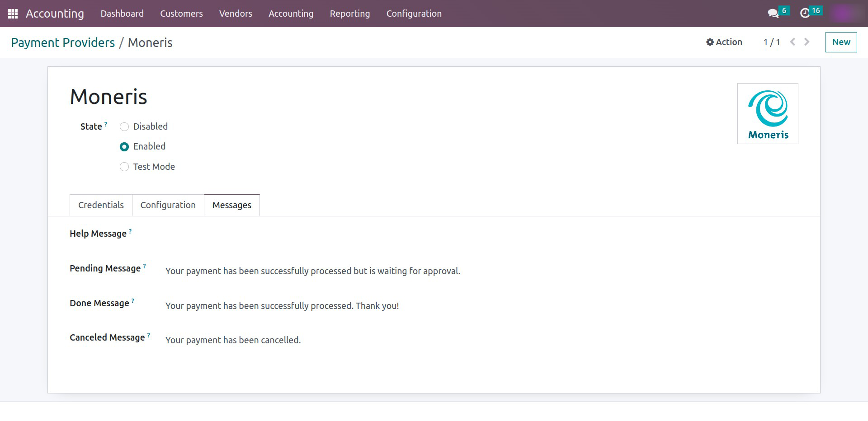This screenshot has height=421, width=868.
Task: Click the Pending Message label
Action: click(105, 268)
